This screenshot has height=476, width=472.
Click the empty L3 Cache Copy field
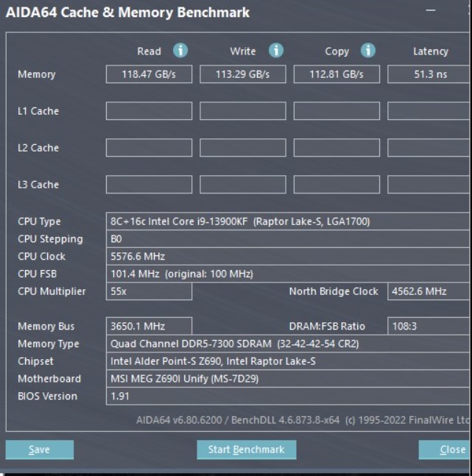coord(337,184)
